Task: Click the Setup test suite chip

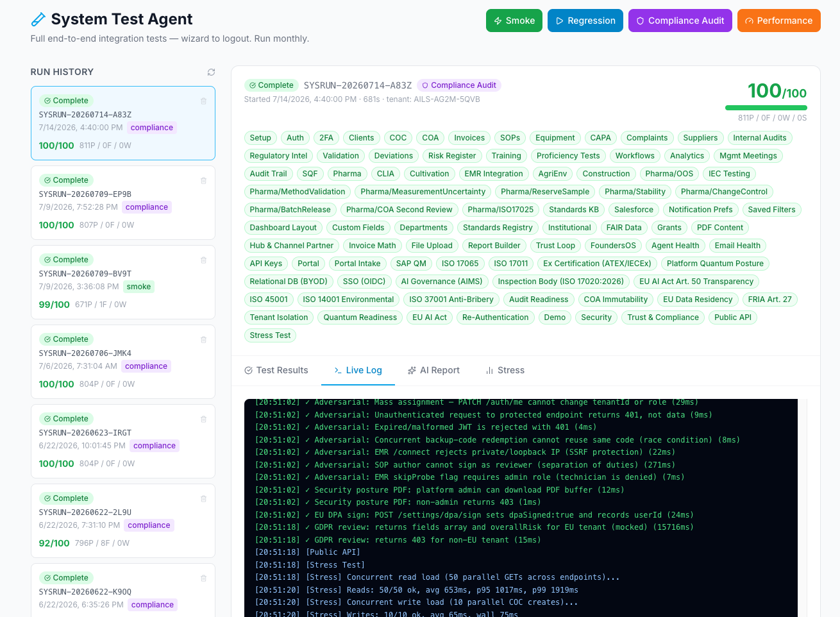Action: click(x=260, y=138)
